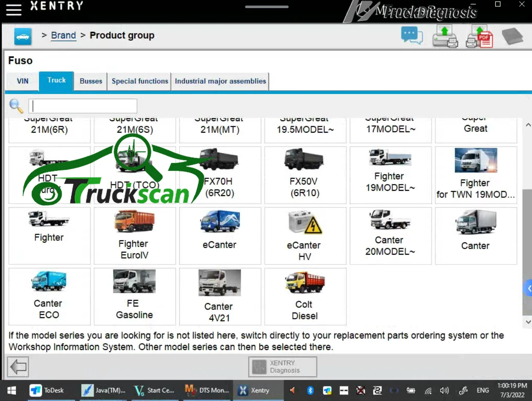The height and width of the screenshot is (401, 532).
Task: Pick the plain Fighter model tile
Action: click(50, 236)
